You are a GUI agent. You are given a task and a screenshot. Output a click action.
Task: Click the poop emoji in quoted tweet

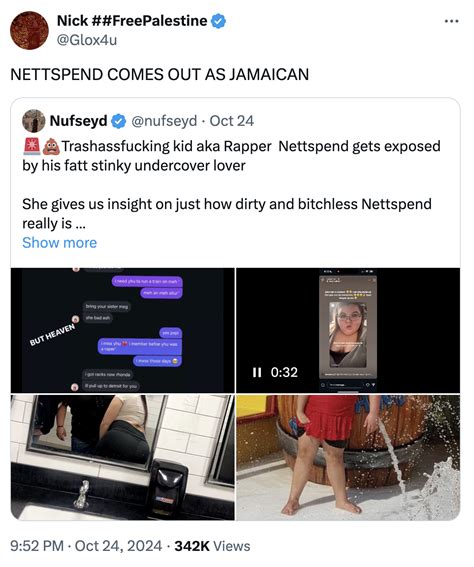coord(51,146)
